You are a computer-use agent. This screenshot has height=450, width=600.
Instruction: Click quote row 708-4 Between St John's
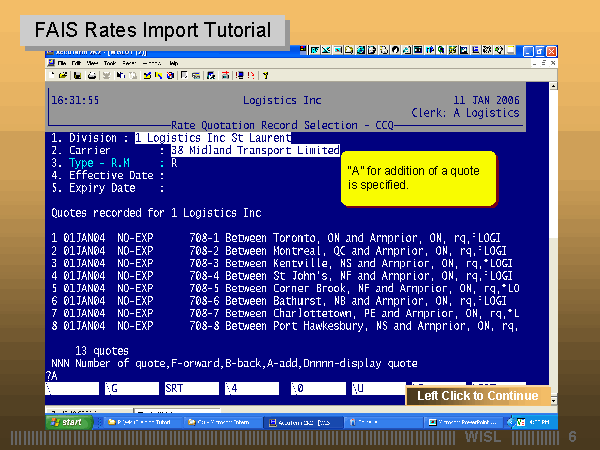[x=282, y=276]
